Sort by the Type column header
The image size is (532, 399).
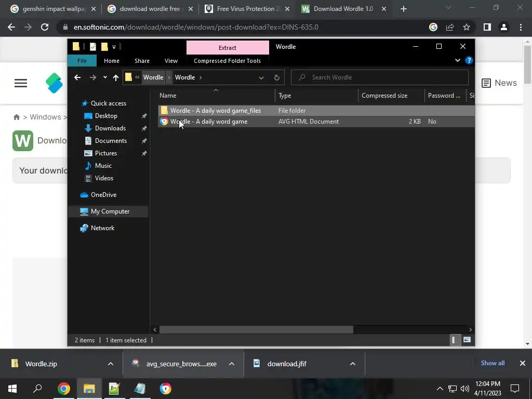pyautogui.click(x=316, y=96)
